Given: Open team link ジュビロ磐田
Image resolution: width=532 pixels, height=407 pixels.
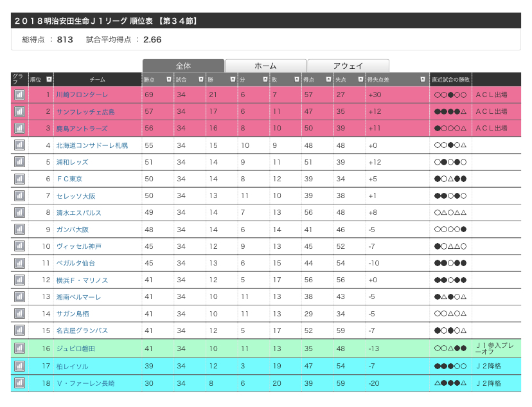Looking at the screenshot, I should [x=76, y=348].
